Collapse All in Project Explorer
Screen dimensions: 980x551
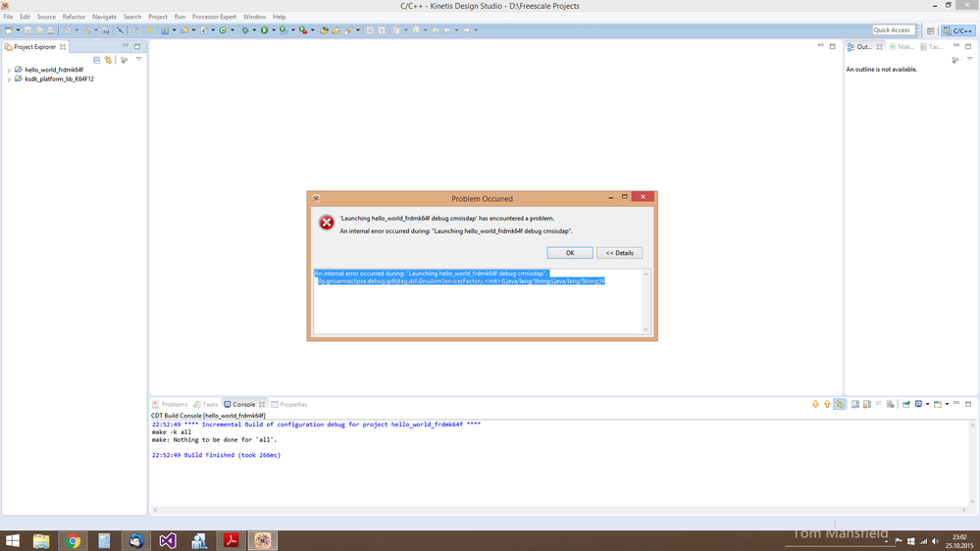97,60
